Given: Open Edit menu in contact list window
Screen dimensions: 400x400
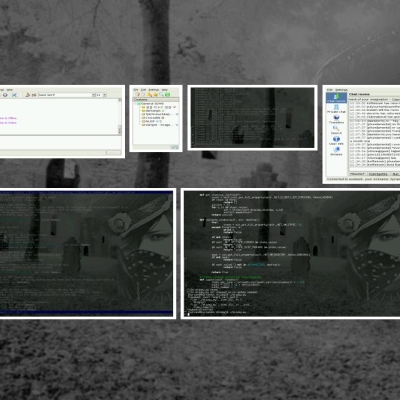Looking at the screenshot, I should click(143, 90).
